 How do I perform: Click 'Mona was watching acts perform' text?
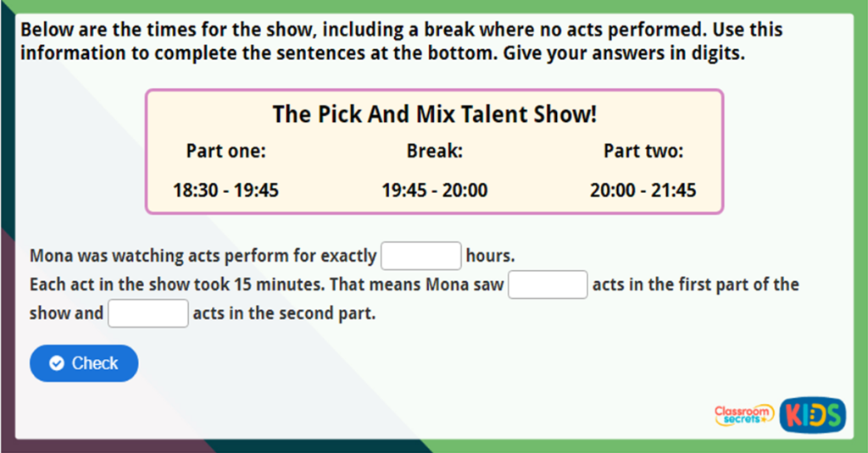point(203,256)
